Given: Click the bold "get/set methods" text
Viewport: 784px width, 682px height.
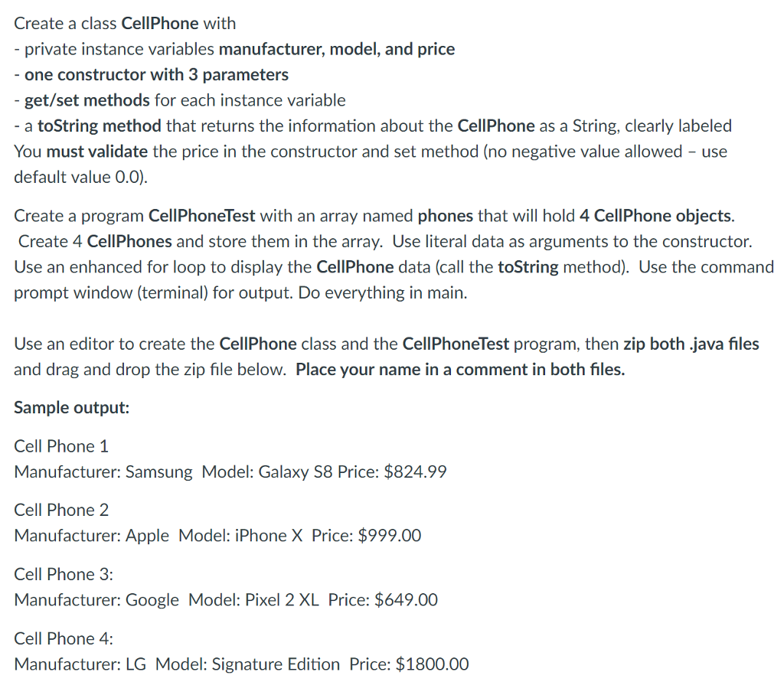Looking at the screenshot, I should click(x=87, y=100).
